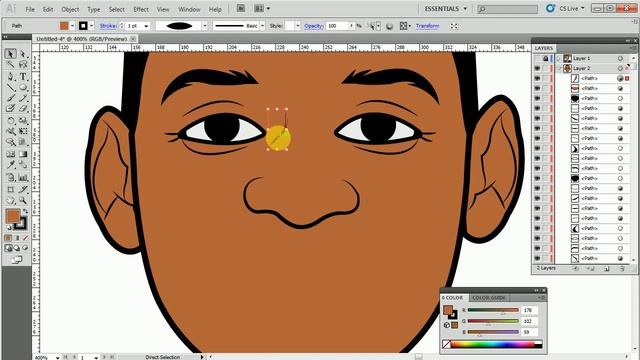Click the fill color swatch in toolbox
Viewport: 640px width, 360px height.
[13, 216]
